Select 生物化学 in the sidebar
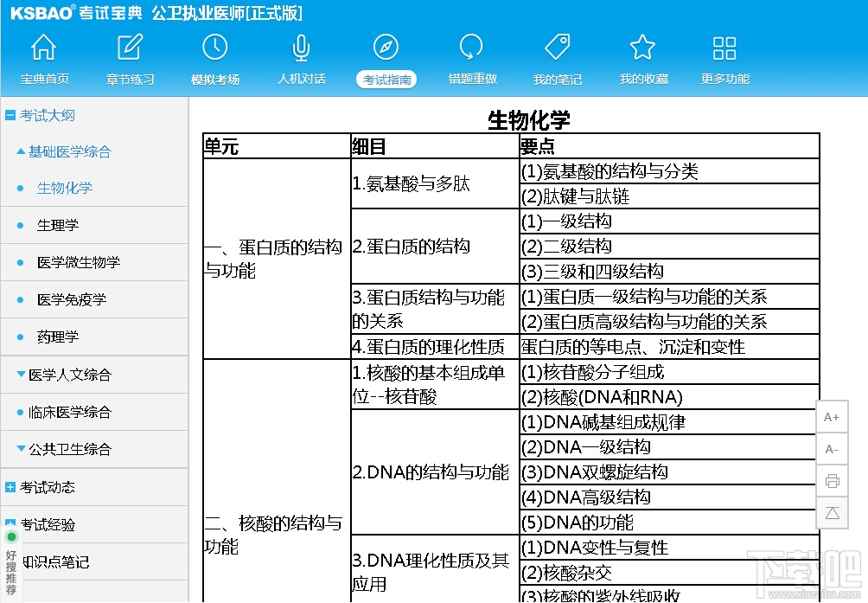 (65, 188)
